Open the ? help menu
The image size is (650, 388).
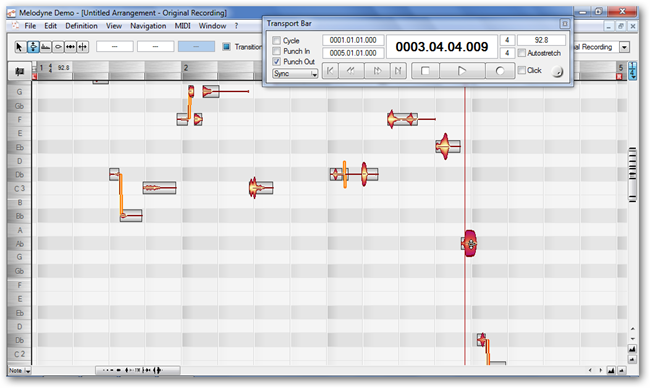click(x=236, y=26)
